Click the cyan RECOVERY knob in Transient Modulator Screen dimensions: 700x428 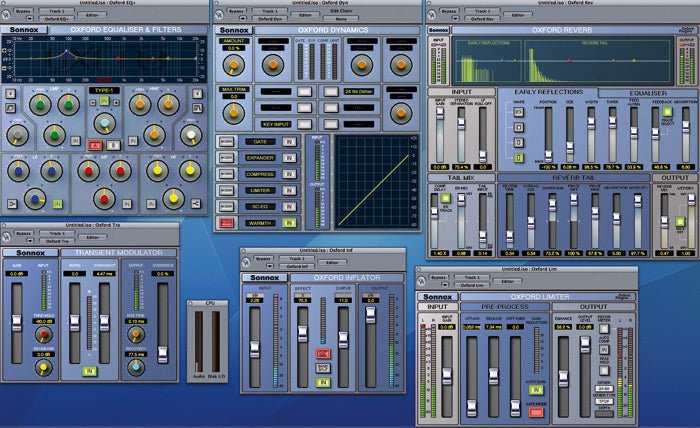[136, 367]
